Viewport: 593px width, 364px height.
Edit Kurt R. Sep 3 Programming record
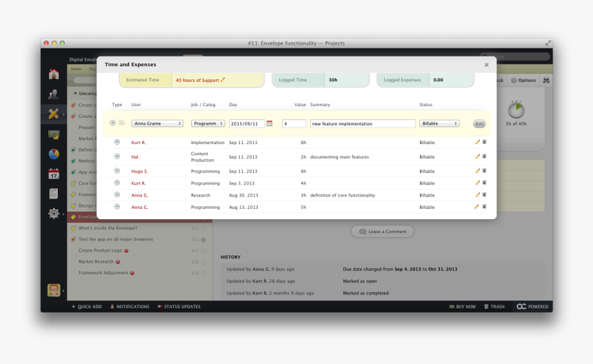point(477,183)
